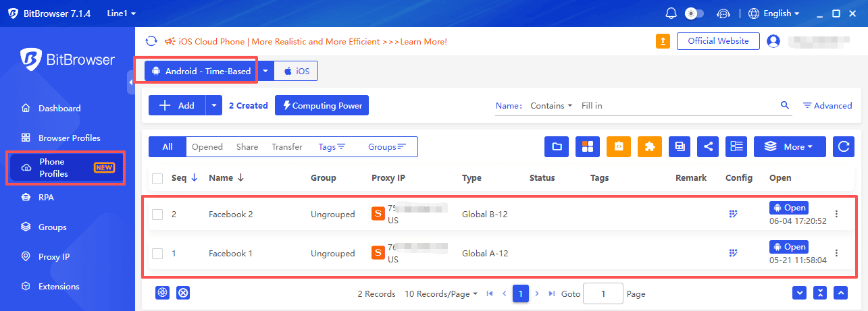Image resolution: width=868 pixels, height=311 pixels.
Task: Click the share icon button
Action: coord(708,146)
